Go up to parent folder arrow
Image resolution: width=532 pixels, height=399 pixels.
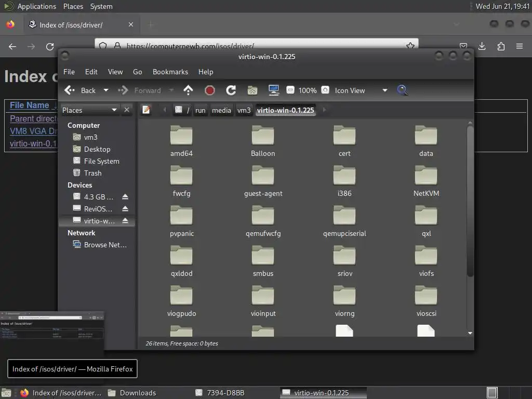click(188, 90)
